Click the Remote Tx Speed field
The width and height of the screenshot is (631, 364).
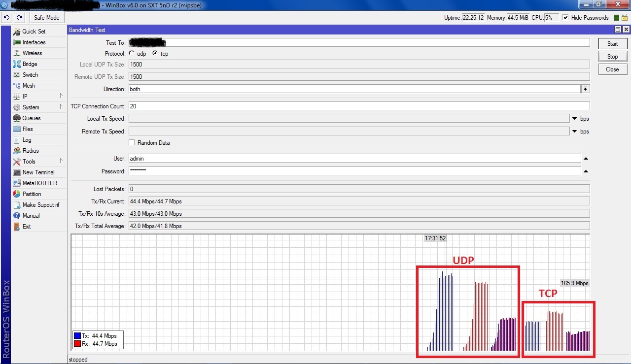pyautogui.click(x=349, y=132)
